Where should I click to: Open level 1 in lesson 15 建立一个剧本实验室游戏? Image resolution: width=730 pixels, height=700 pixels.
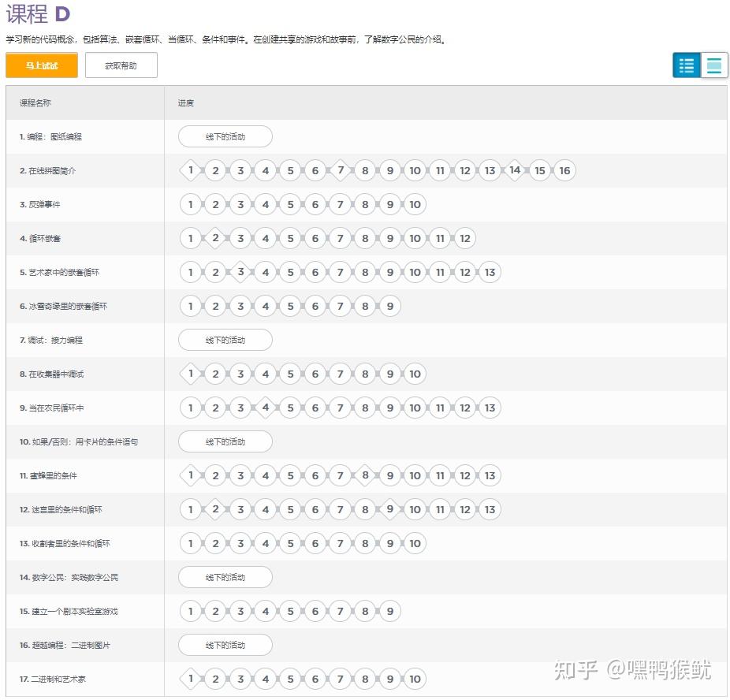[191, 611]
